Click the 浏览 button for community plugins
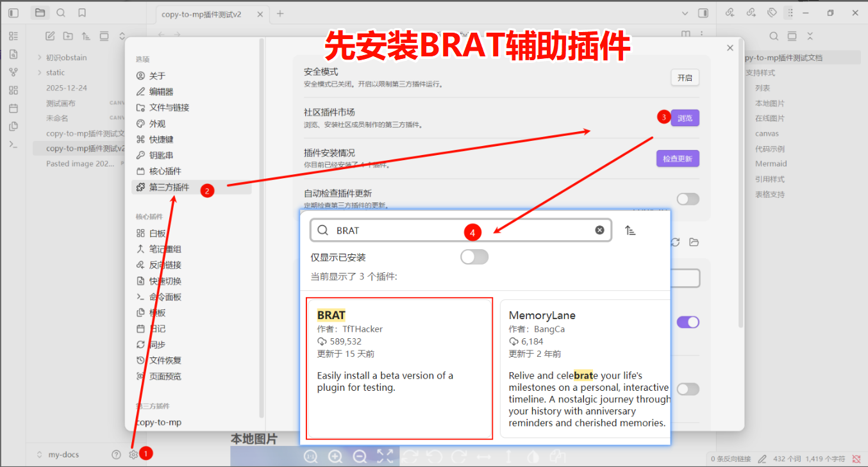Image resolution: width=868 pixels, height=467 pixels. [x=685, y=118]
